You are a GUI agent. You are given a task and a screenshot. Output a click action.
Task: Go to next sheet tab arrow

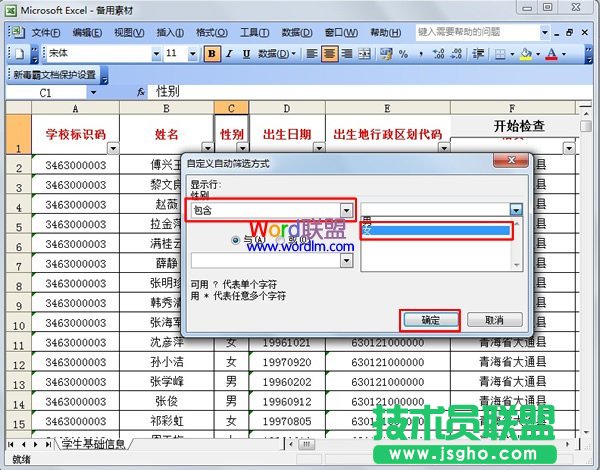coord(36,444)
